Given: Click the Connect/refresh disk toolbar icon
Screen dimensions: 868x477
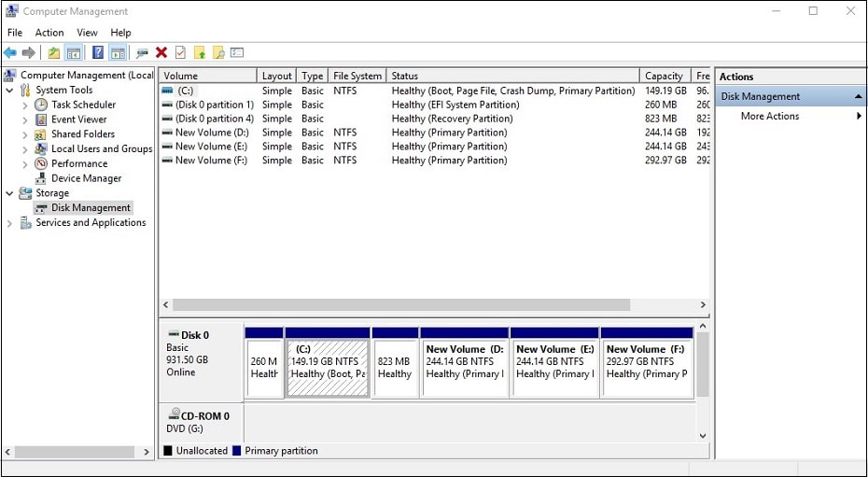Looking at the screenshot, I should (x=142, y=52).
